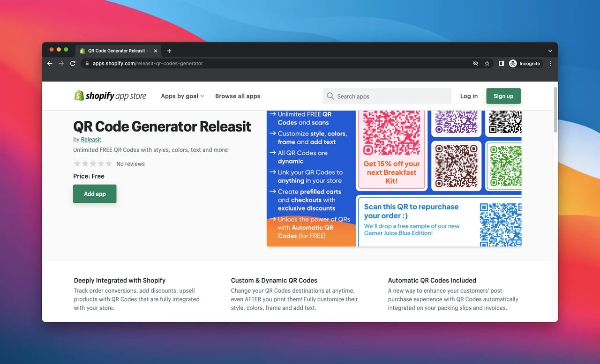Screen dimensions: 600x364
Task: Click the lock icon in the address bar
Action: coord(87,63)
